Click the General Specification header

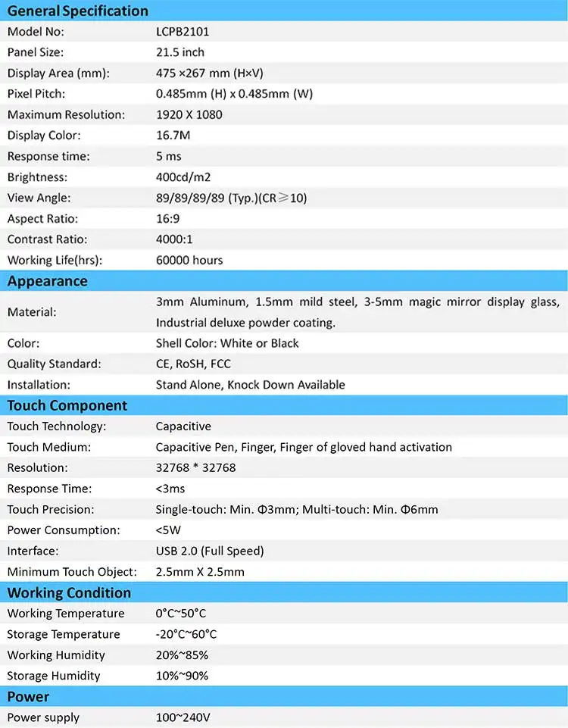pos(78,11)
